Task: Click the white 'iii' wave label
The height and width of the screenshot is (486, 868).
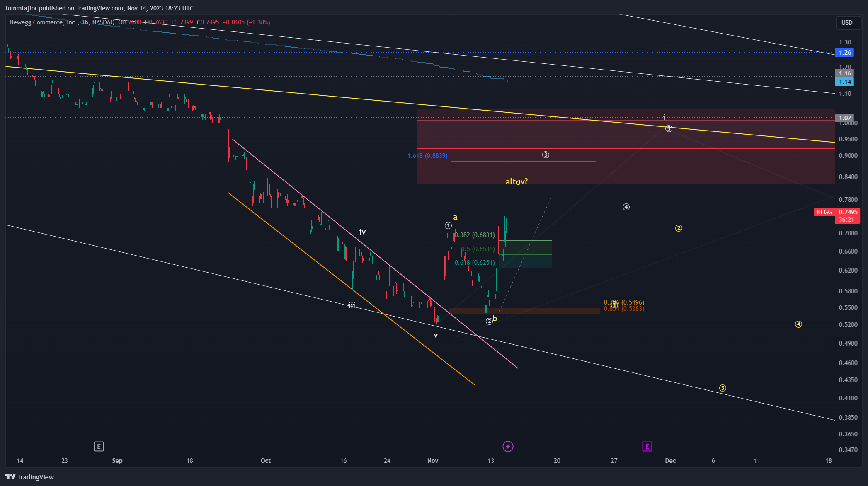Action: click(352, 305)
